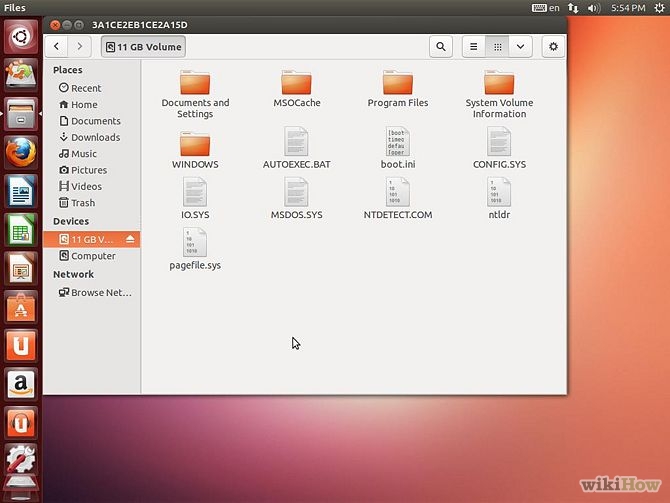Open Ubuntu One from the launcher

(21, 346)
